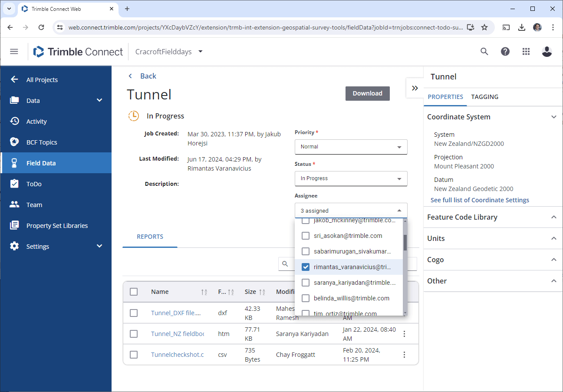Collapse the right panel with double-chevron
This screenshot has width=563, height=392.
click(415, 88)
